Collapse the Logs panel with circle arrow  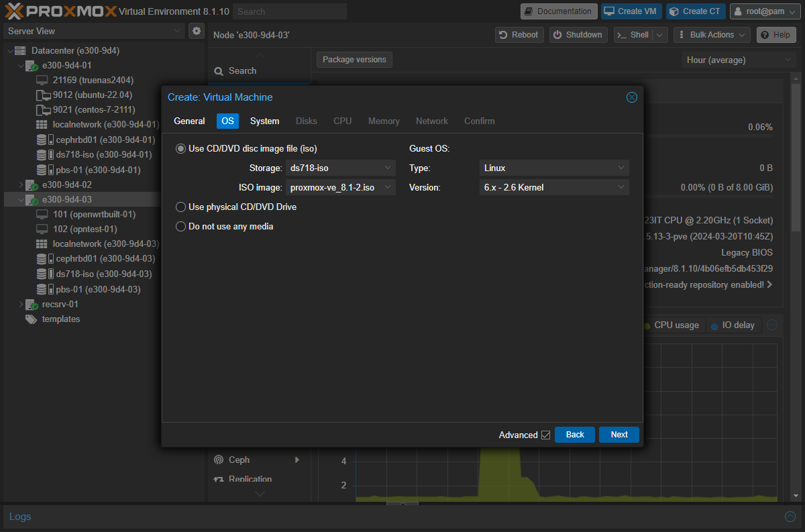(x=790, y=517)
